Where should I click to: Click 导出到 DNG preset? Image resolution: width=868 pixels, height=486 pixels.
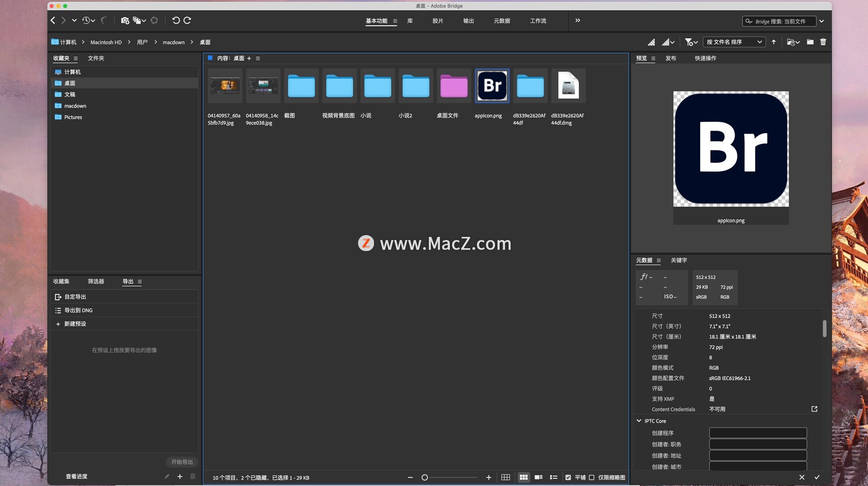(x=124, y=310)
